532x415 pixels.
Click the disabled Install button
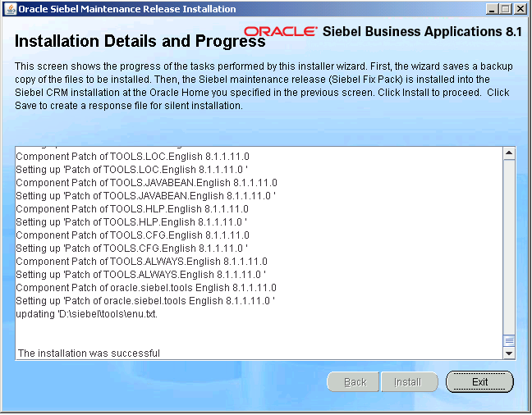click(x=409, y=381)
